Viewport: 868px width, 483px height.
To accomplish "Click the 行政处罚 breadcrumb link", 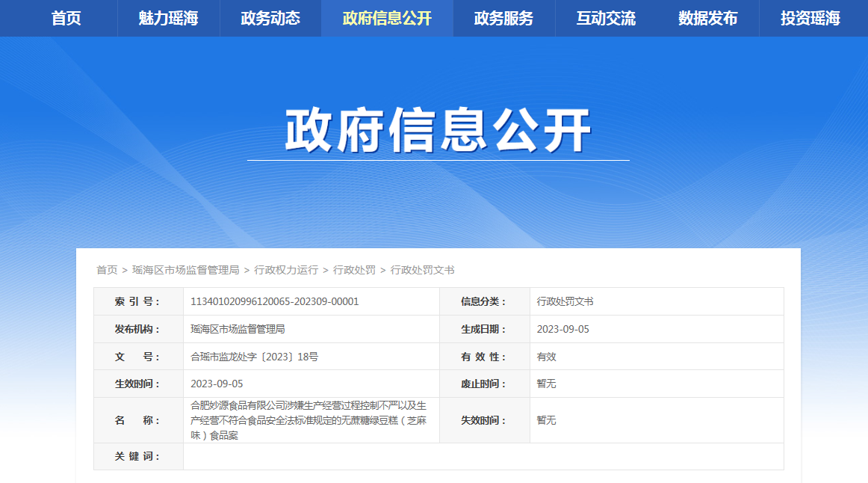I will [354, 270].
